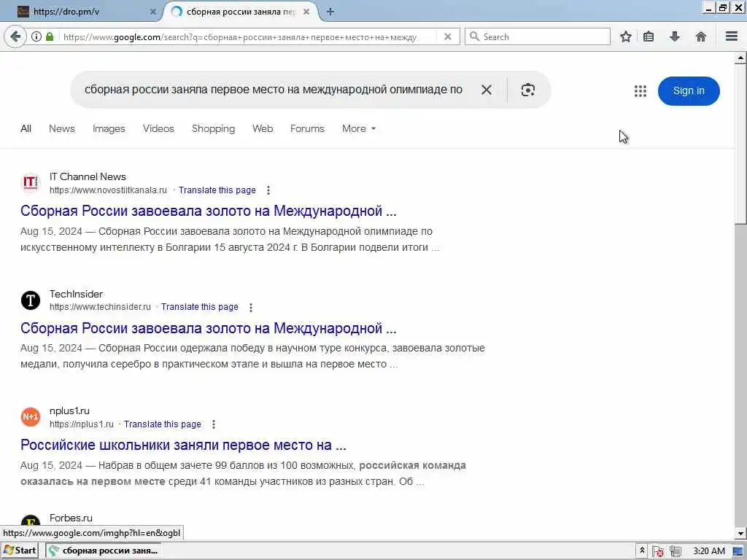Open IT Channel News result headline link
747x560 pixels.
(x=208, y=211)
